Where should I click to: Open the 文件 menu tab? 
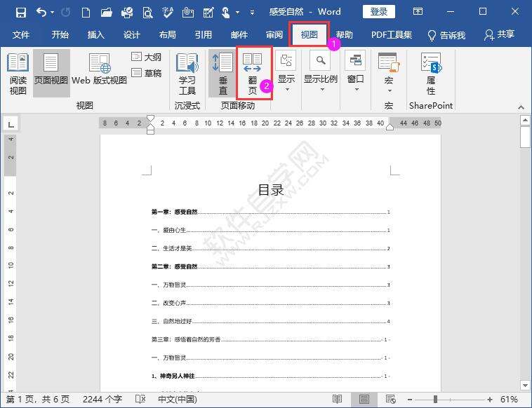(21, 34)
